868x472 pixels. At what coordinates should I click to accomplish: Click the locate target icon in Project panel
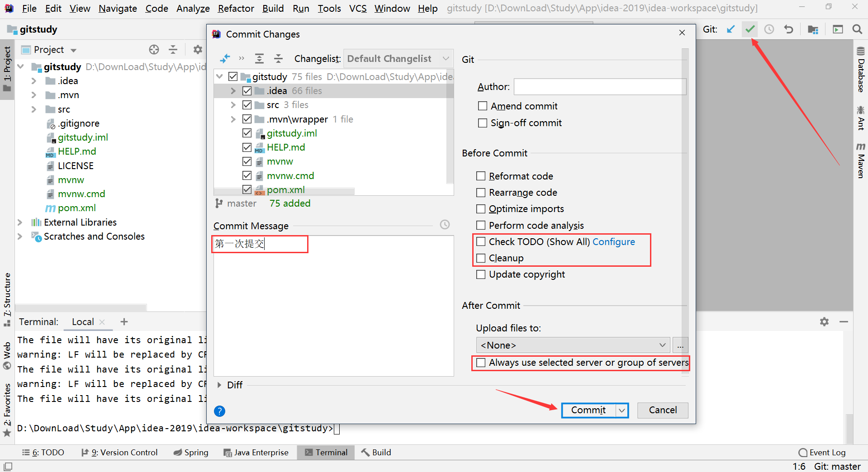(154, 50)
